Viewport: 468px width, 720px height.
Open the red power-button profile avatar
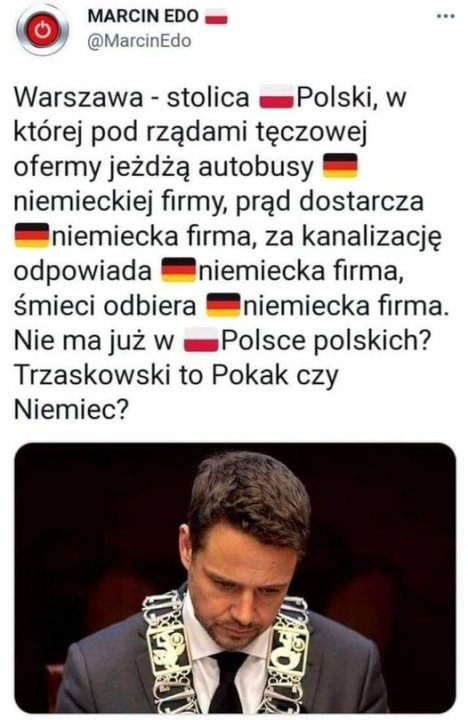point(42,30)
